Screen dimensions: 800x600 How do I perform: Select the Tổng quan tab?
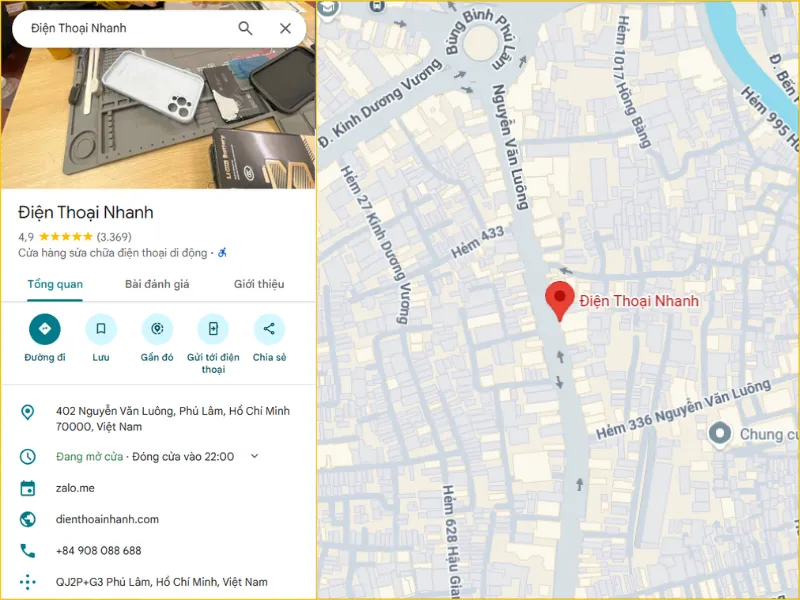coord(55,284)
